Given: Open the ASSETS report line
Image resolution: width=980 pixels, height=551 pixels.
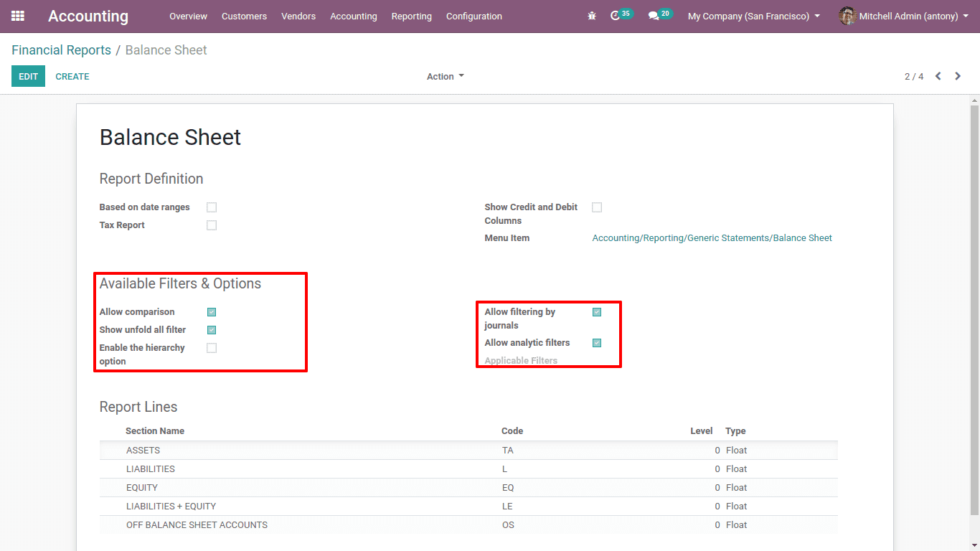Looking at the screenshot, I should coord(468,451).
